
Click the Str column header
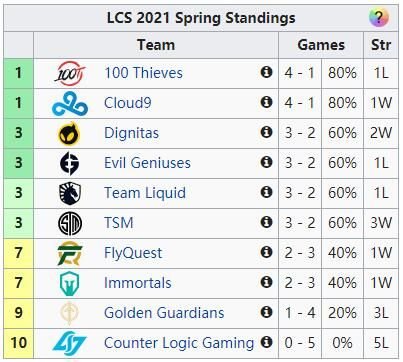381,45
